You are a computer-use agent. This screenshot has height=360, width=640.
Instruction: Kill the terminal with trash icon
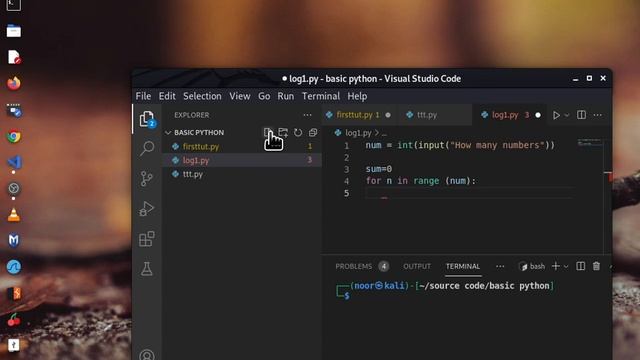596,266
